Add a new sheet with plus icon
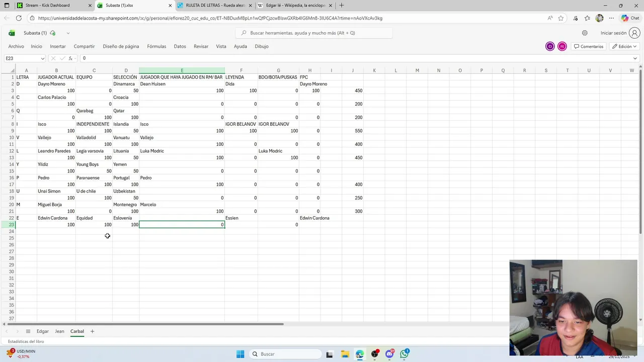The image size is (644, 362). 92,331
